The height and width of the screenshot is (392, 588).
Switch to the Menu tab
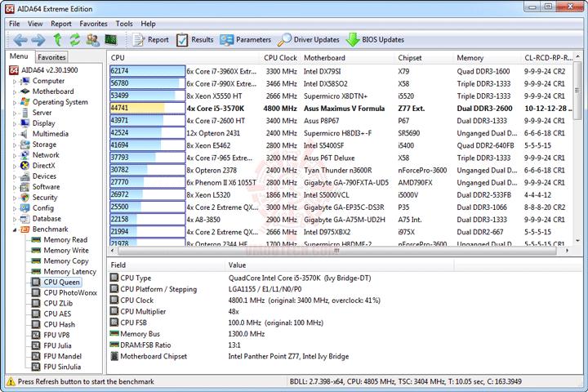tap(19, 56)
